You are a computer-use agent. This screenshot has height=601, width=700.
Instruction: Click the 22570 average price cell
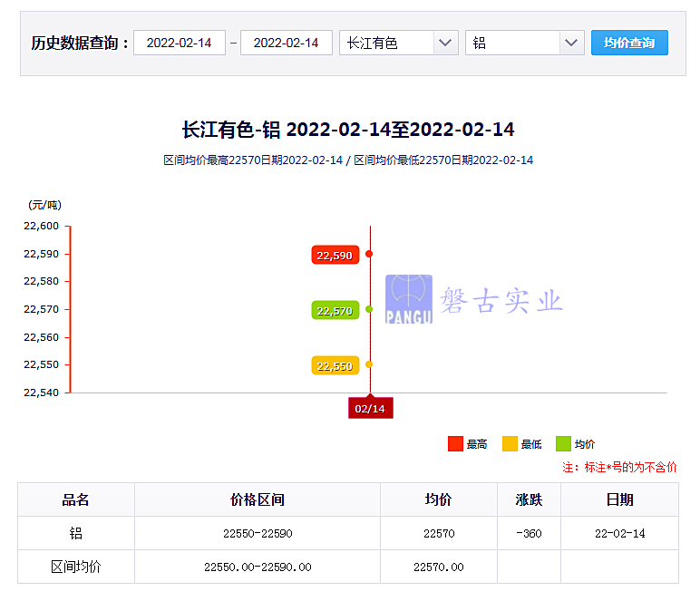pyautogui.click(x=439, y=533)
